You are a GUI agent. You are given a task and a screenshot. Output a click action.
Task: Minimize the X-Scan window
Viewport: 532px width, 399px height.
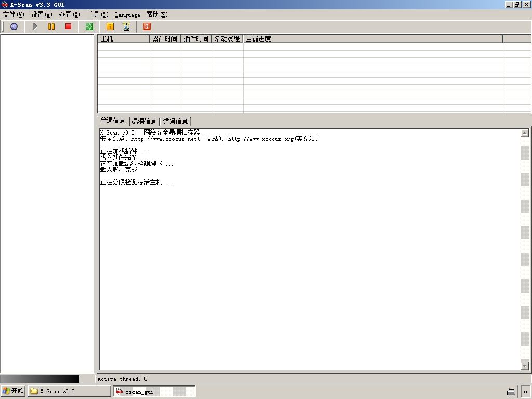tap(509, 4)
